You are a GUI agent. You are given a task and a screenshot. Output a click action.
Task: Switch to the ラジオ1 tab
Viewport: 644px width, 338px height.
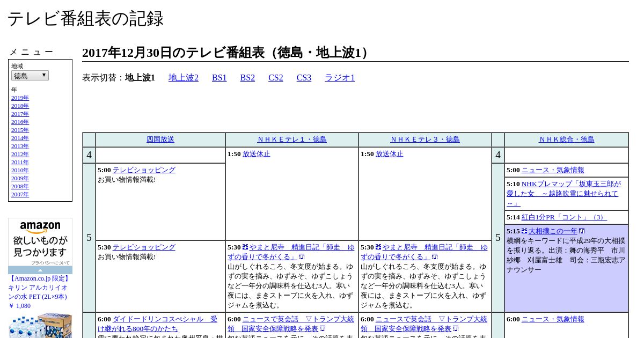pos(340,78)
